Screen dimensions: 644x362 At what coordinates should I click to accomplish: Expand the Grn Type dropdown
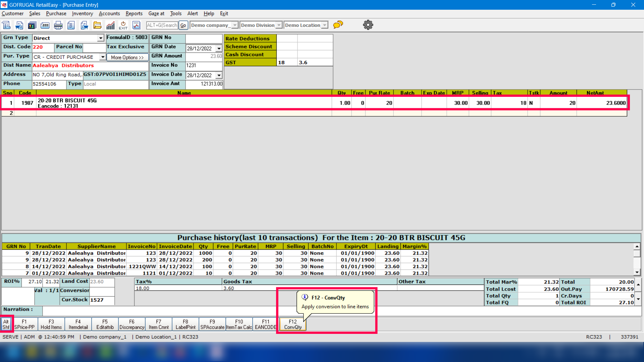pos(100,38)
